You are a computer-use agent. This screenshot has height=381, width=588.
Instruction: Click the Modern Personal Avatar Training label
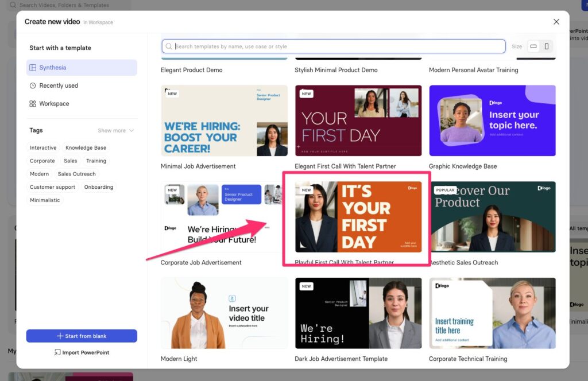pyautogui.click(x=474, y=70)
